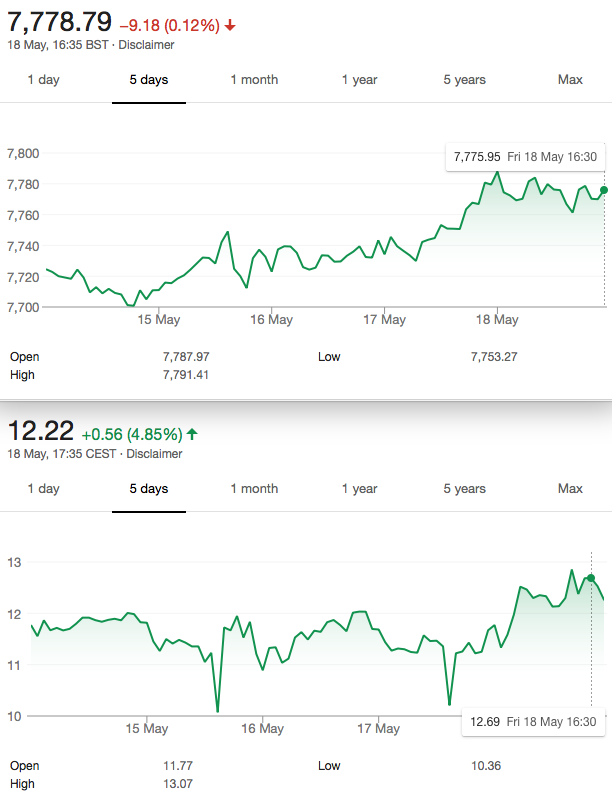Select the 1 day tab in the top chart
This screenshot has width=612, height=799.
(x=43, y=80)
